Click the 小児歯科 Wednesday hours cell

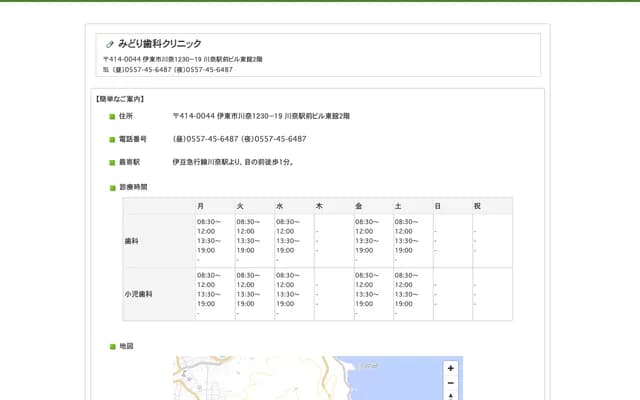(x=294, y=294)
